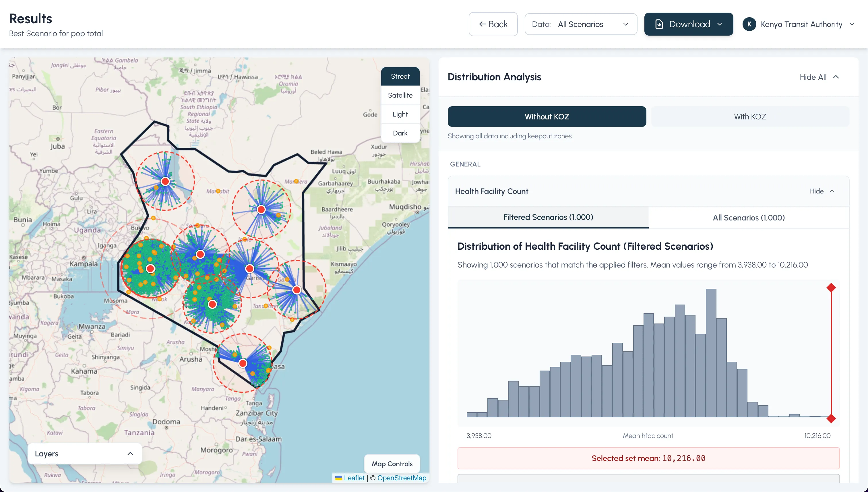The width and height of the screenshot is (868, 492).
Task: Click the Hide All chevron icon
Action: [836, 77]
